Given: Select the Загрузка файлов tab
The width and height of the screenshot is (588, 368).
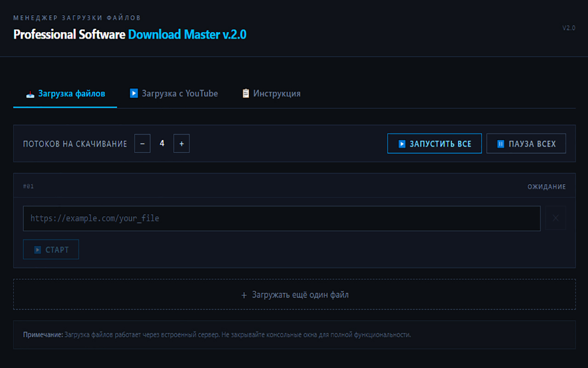Looking at the screenshot, I should click(x=71, y=93).
